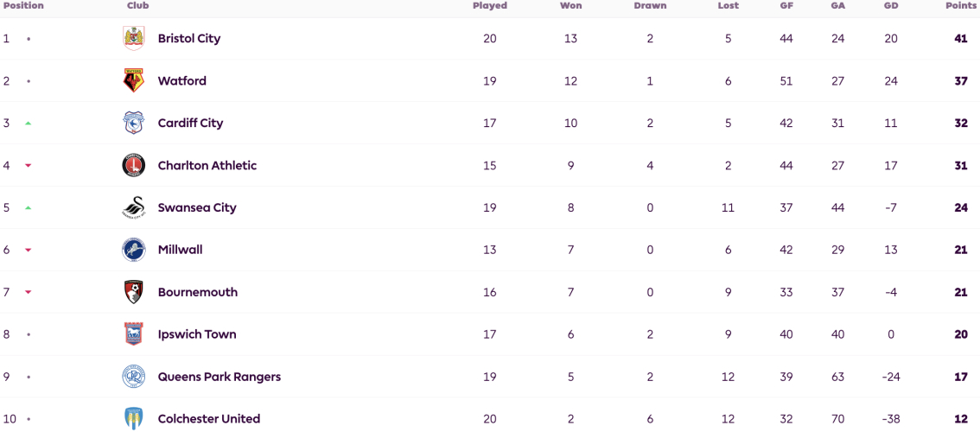Image resolution: width=980 pixels, height=432 pixels.
Task: Click the Cardiff City crest icon
Action: (x=133, y=124)
